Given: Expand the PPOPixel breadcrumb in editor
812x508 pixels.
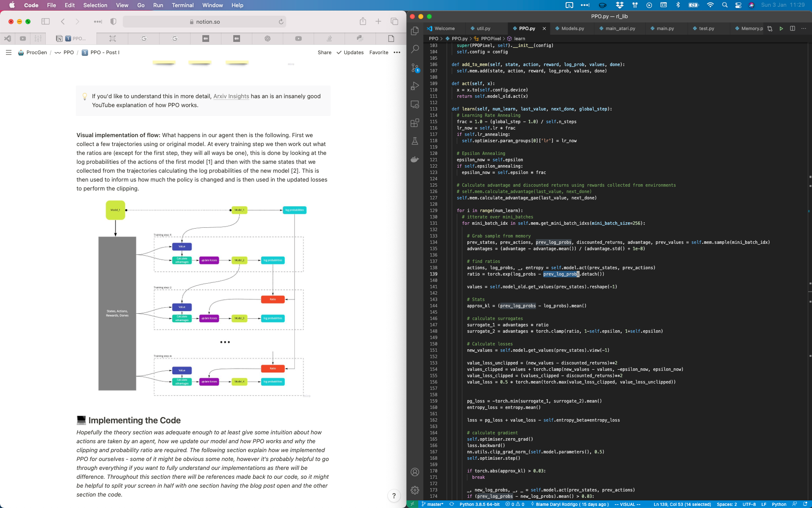Looking at the screenshot, I should (x=490, y=39).
